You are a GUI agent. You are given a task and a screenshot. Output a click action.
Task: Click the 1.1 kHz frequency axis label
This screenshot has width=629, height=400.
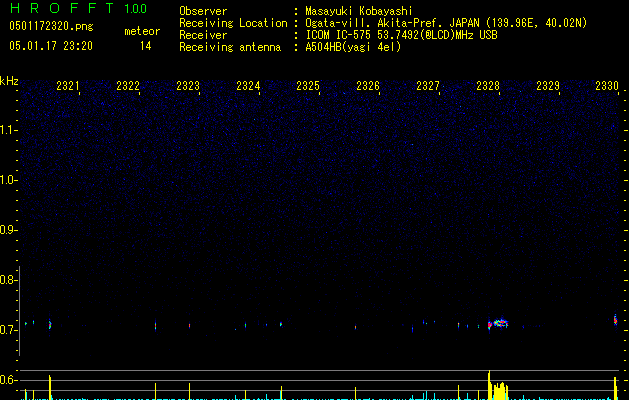click(x=8, y=130)
